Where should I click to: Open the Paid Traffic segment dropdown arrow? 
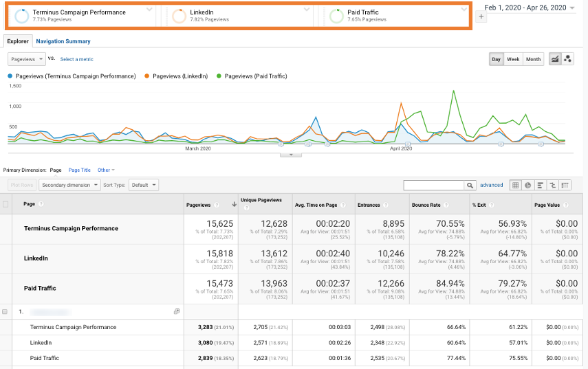point(464,10)
